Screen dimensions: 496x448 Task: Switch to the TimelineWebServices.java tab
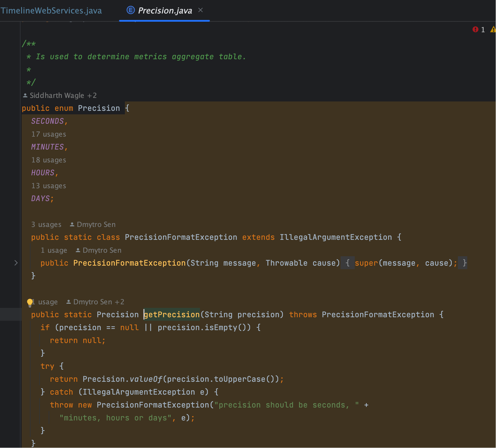tap(51, 11)
